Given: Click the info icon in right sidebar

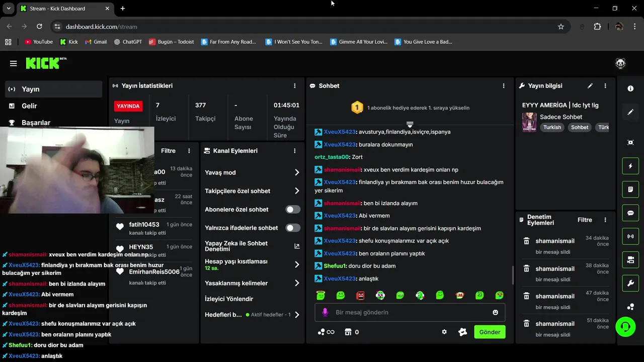Looking at the screenshot, I should 630,88.
